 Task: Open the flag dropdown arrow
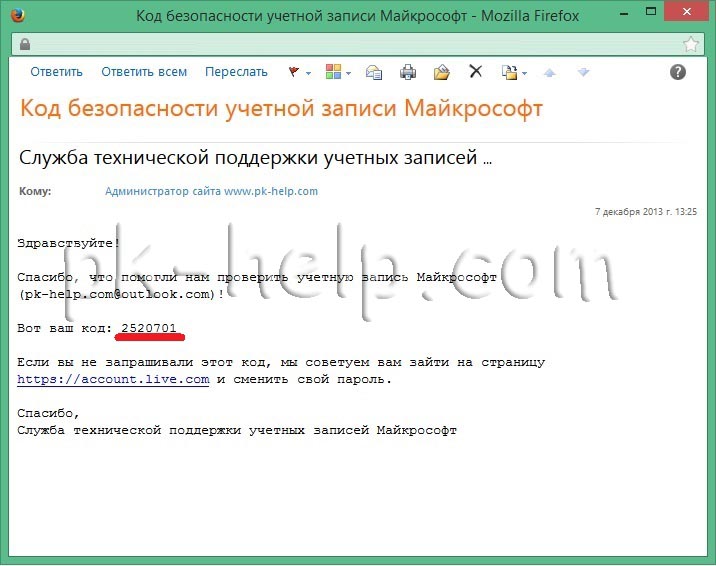(x=309, y=73)
